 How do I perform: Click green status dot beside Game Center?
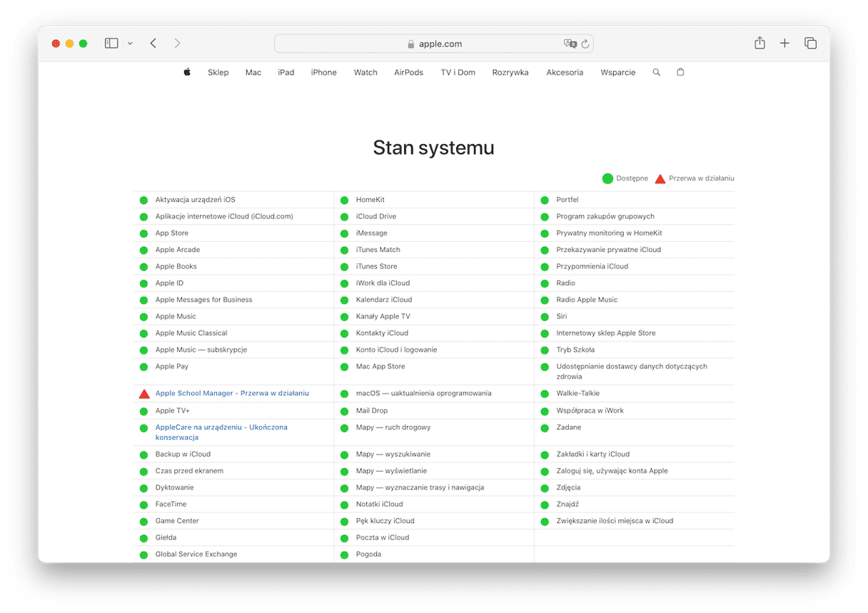tap(143, 522)
